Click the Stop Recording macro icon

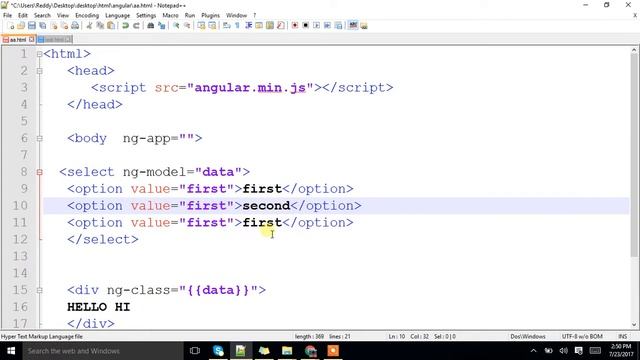tap(305, 26)
